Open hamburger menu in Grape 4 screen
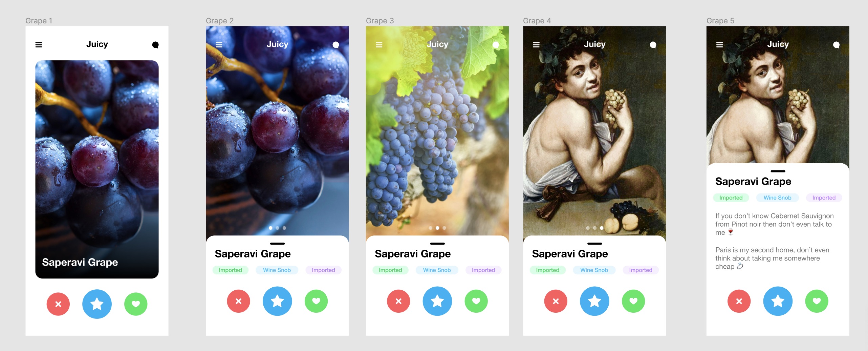868x351 pixels. (536, 45)
